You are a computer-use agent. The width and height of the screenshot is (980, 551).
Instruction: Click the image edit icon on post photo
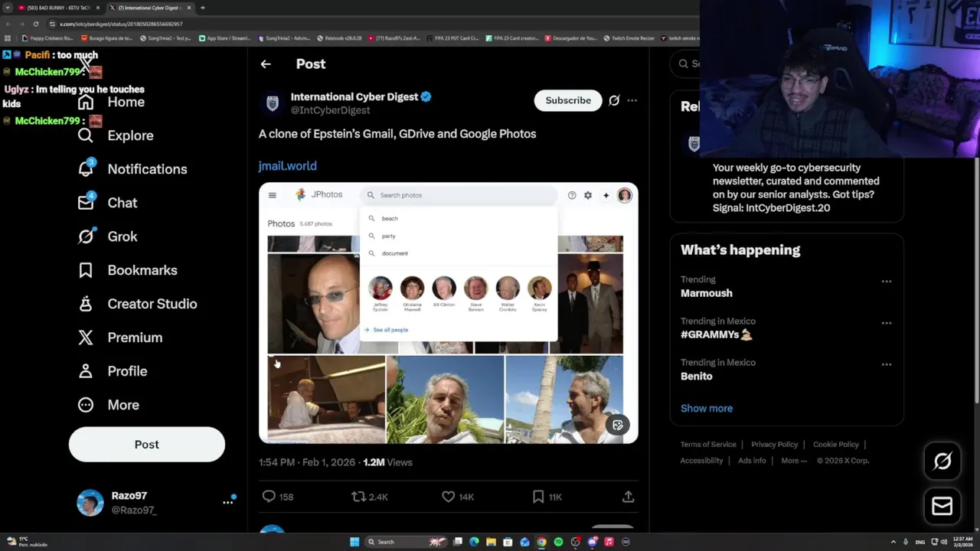pos(618,425)
